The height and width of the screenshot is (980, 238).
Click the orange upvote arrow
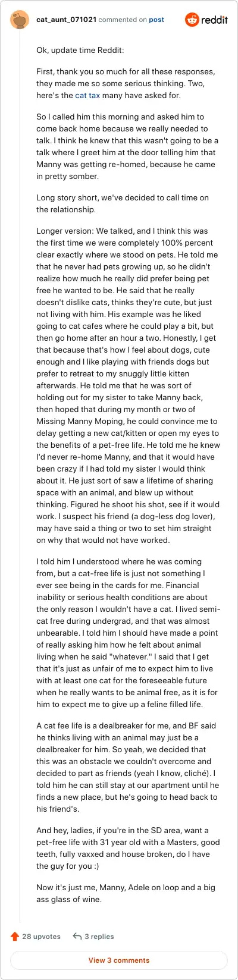coord(15,936)
